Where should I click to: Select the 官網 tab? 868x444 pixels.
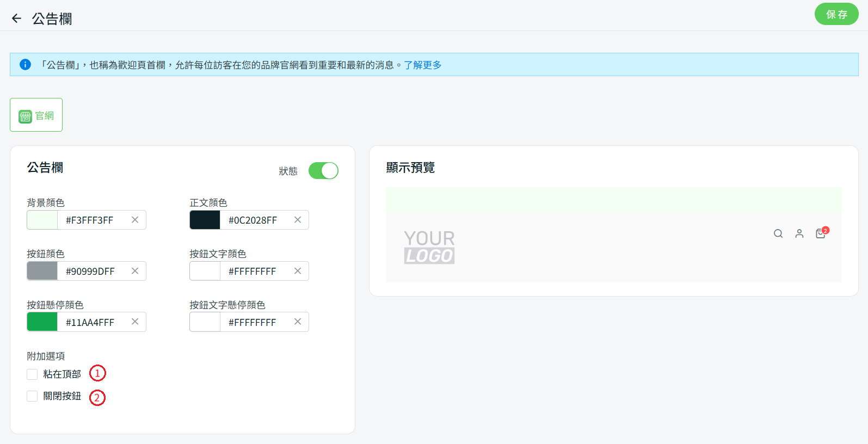tap(36, 115)
